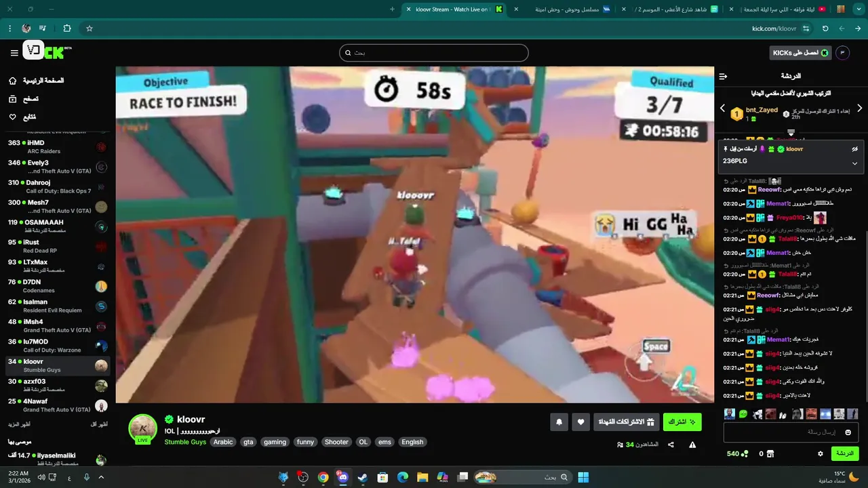Reload the page in browser
Viewport: 868px width, 488px height.
point(825,28)
